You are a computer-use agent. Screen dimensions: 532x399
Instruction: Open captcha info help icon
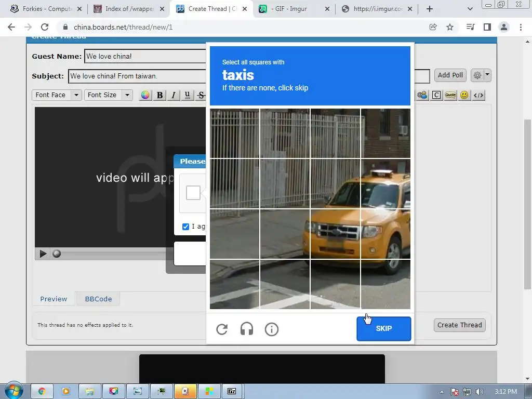[271, 329]
